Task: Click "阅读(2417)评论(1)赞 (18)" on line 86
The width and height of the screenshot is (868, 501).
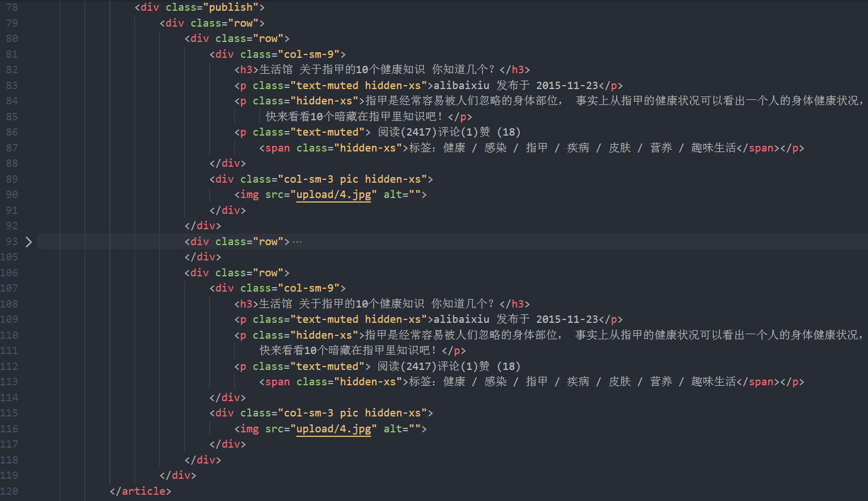Action: point(450,132)
